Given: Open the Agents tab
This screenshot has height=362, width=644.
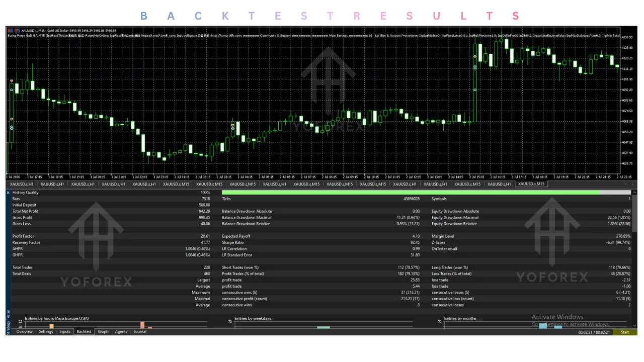Looking at the screenshot, I should [121, 332].
